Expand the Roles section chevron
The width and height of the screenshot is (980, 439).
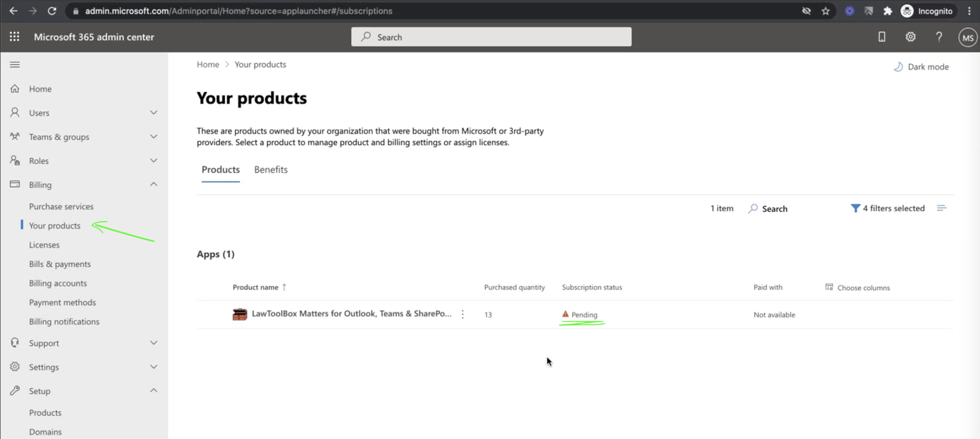click(x=154, y=160)
